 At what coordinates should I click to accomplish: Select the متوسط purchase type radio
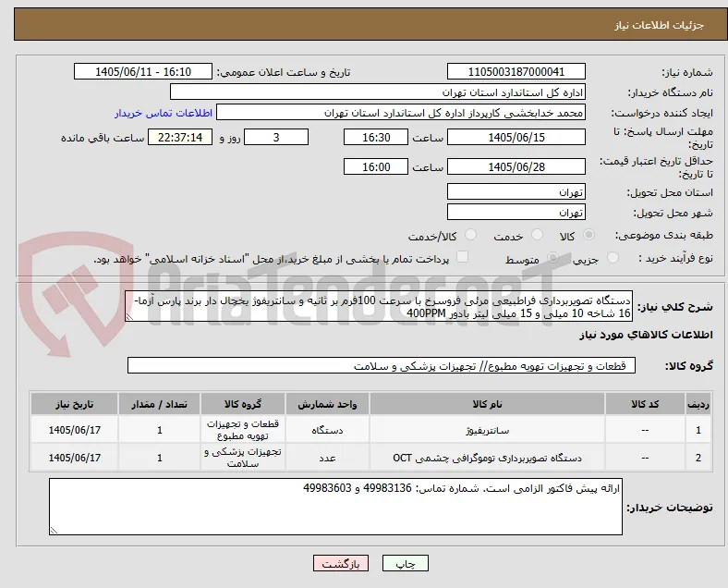552,257
